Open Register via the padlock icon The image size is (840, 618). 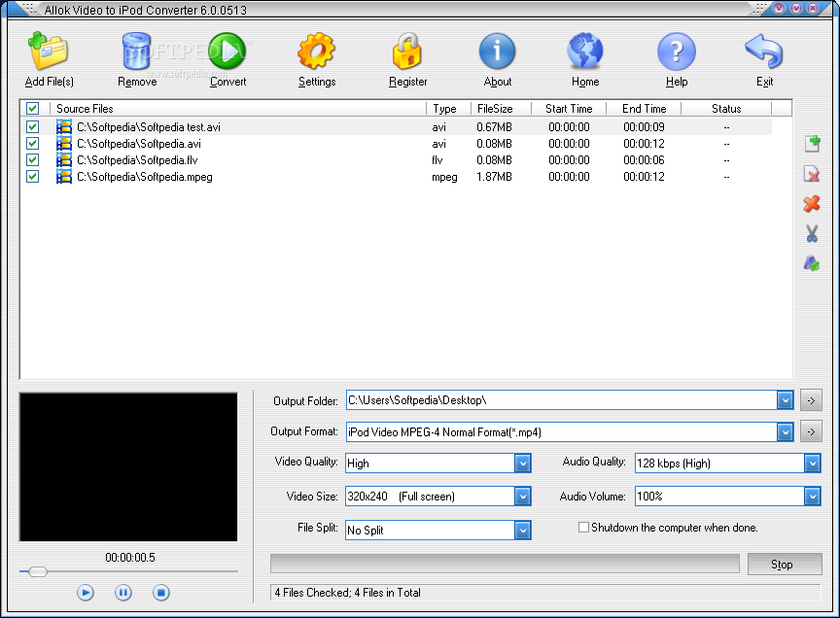click(x=407, y=51)
